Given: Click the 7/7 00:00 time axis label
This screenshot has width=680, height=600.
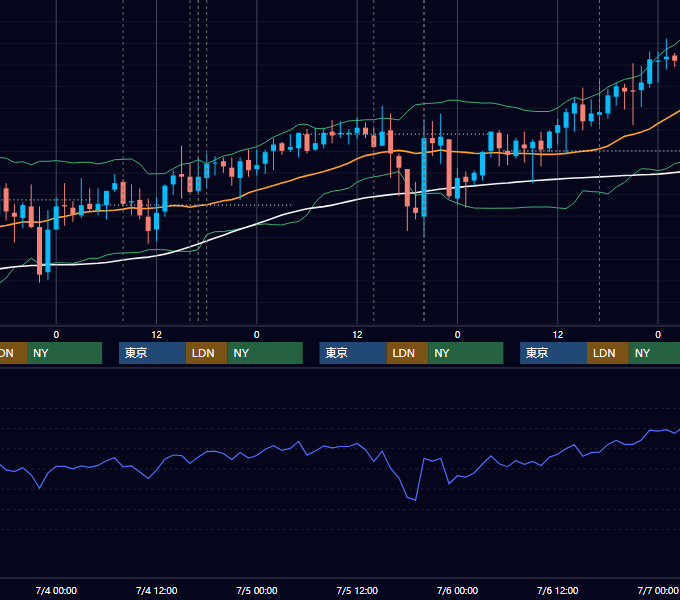Looking at the screenshot, I should tap(658, 590).
